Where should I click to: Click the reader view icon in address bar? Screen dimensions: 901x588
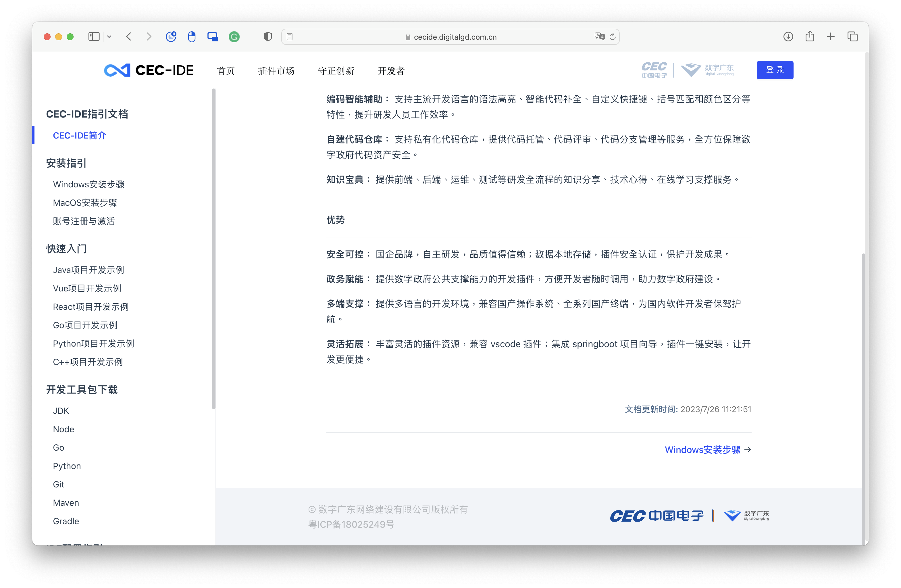point(290,36)
